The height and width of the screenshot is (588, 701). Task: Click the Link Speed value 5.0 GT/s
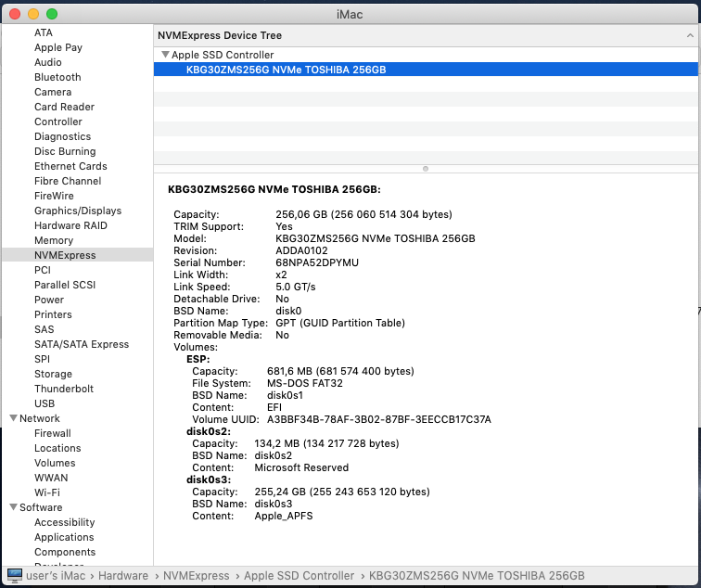296,287
